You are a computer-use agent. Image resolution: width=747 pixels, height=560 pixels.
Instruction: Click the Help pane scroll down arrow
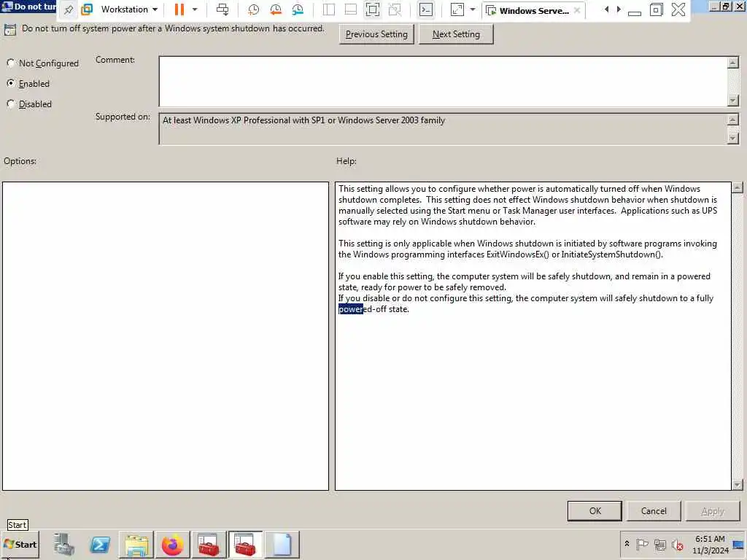click(x=738, y=485)
